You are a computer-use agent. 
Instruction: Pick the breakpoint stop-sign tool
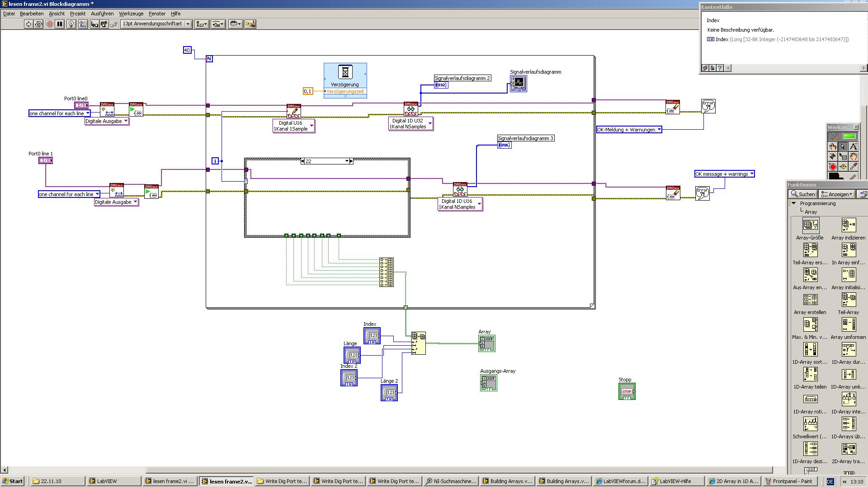tap(832, 167)
